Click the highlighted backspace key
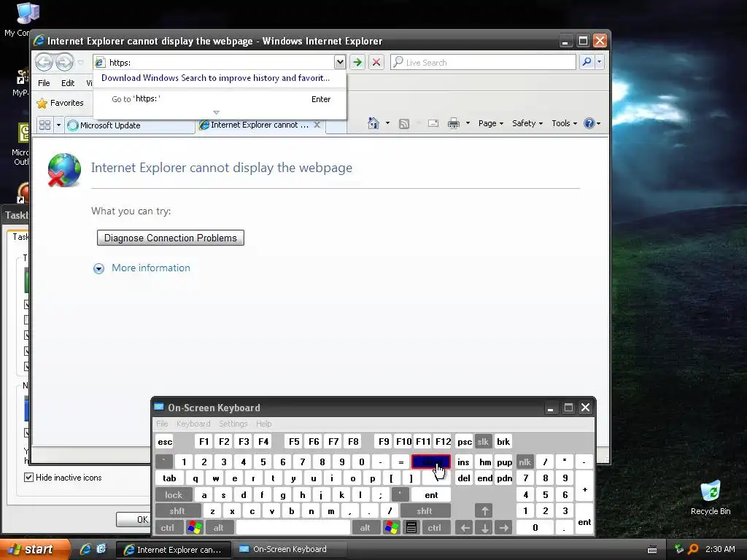Image resolution: width=747 pixels, height=560 pixels. (431, 462)
